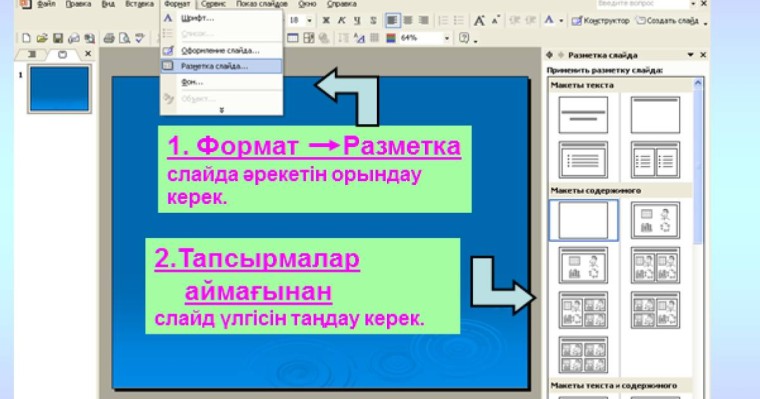
Task: Select Title and Content layout thumbnail
Action: (x=583, y=265)
